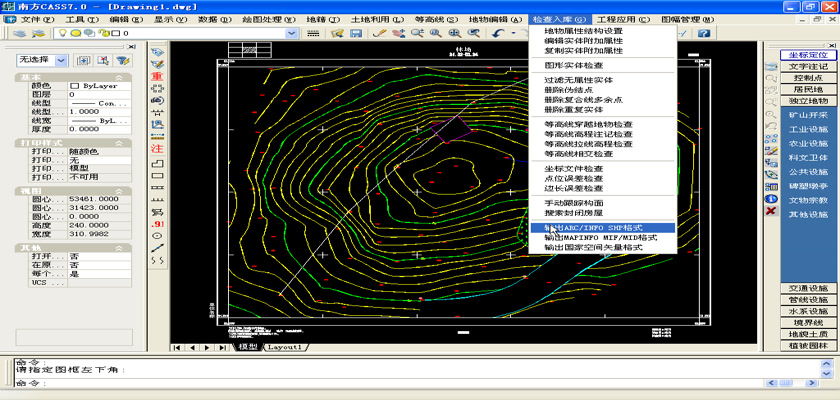Click the undo curved arrow icon
Image resolution: width=840 pixels, height=400 pixels.
(x=498, y=33)
